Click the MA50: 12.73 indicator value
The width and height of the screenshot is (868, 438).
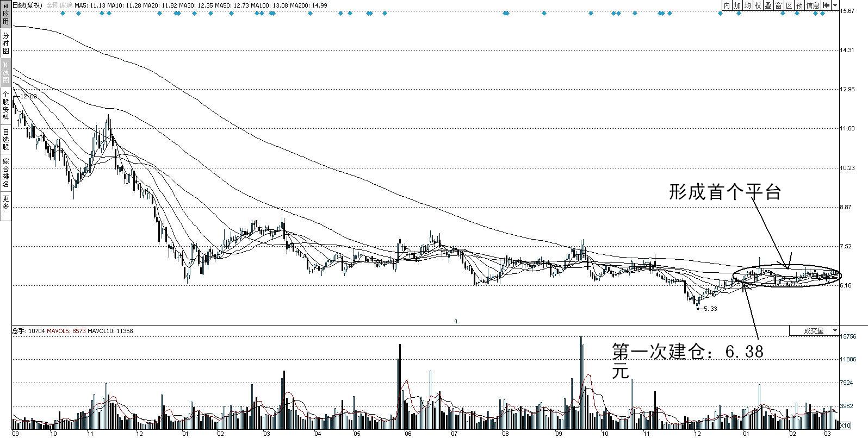coord(231,5)
